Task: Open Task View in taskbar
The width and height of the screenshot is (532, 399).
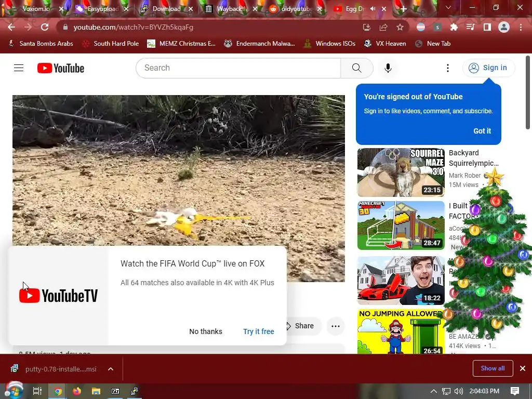Action: [37, 391]
